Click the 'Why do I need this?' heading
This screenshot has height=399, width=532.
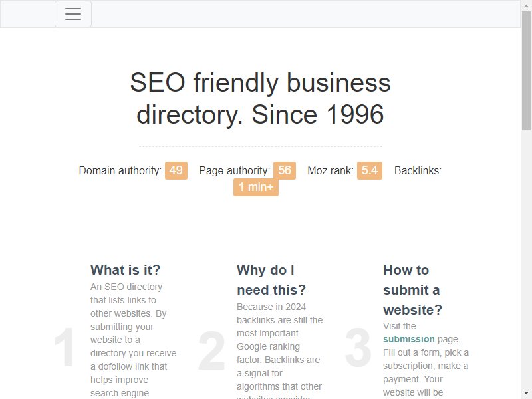pos(271,280)
